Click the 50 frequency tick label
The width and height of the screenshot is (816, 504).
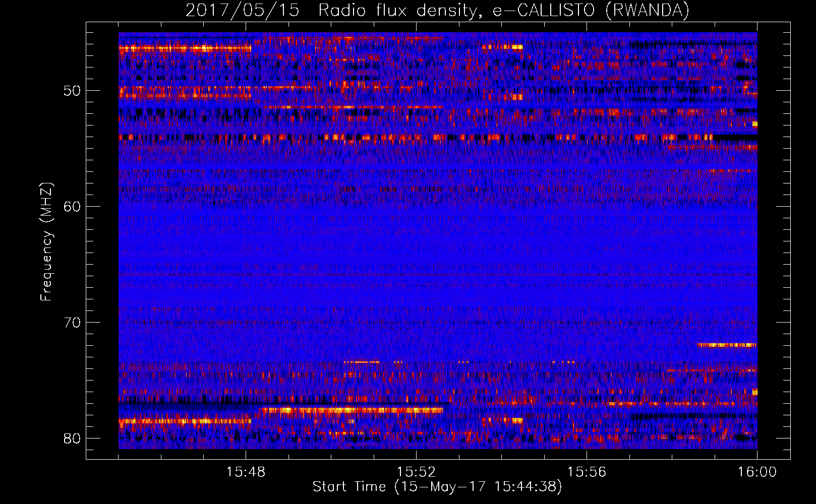73,91
